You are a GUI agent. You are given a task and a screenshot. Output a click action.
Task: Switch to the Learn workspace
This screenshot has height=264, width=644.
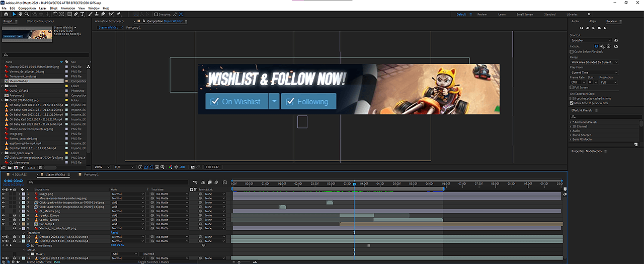[502, 14]
